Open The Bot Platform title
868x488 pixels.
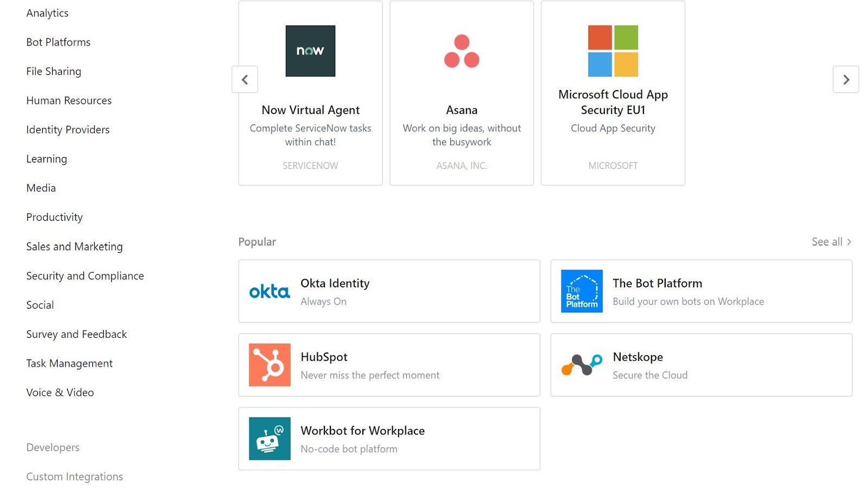[658, 283]
